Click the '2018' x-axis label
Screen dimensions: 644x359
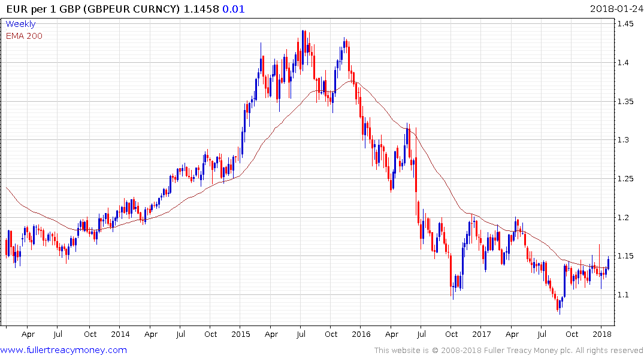click(x=601, y=334)
